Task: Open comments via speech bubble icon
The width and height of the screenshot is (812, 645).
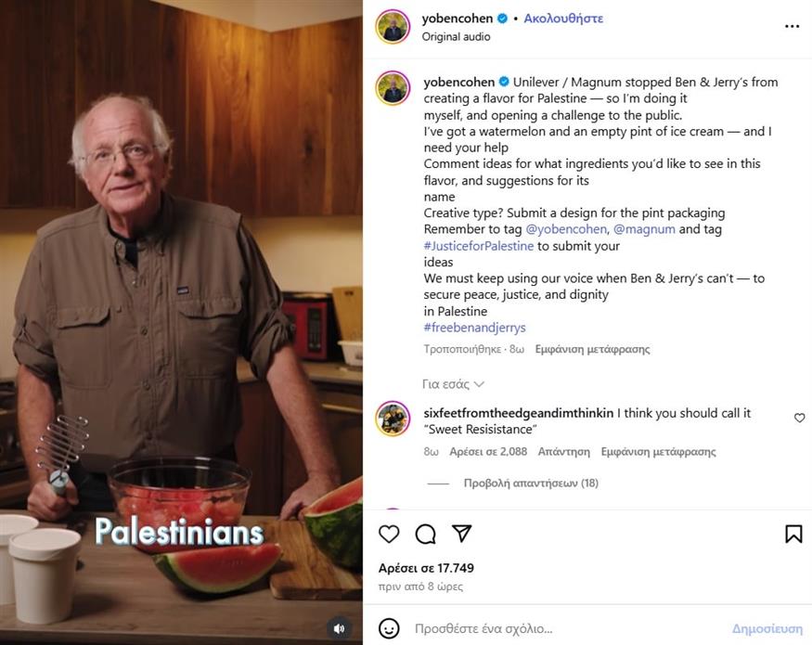Action: click(x=425, y=534)
